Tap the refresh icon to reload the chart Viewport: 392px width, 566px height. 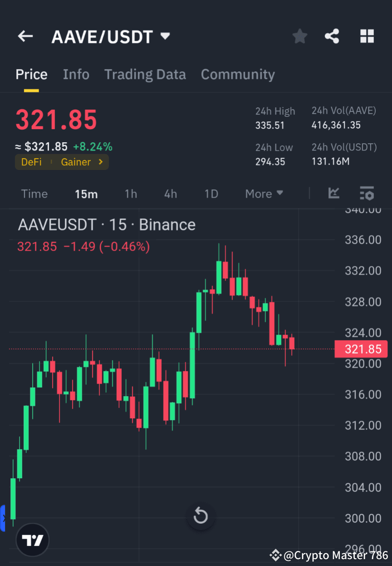click(200, 516)
